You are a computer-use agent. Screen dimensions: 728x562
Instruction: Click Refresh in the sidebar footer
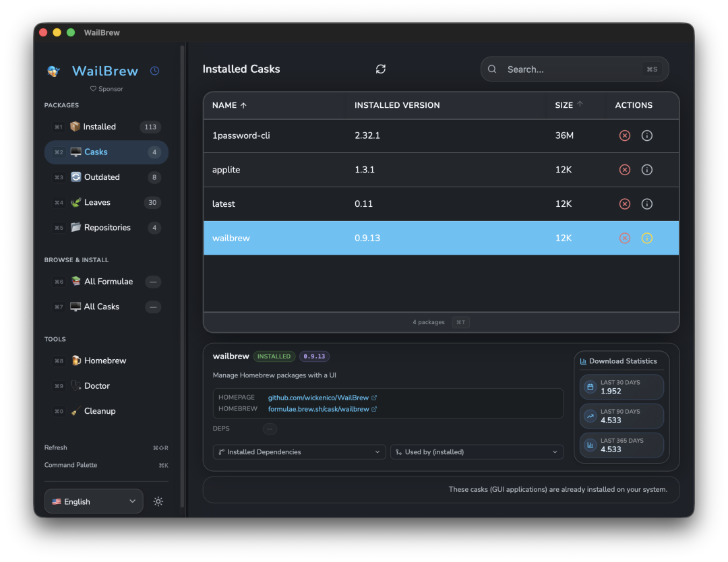(x=107, y=448)
